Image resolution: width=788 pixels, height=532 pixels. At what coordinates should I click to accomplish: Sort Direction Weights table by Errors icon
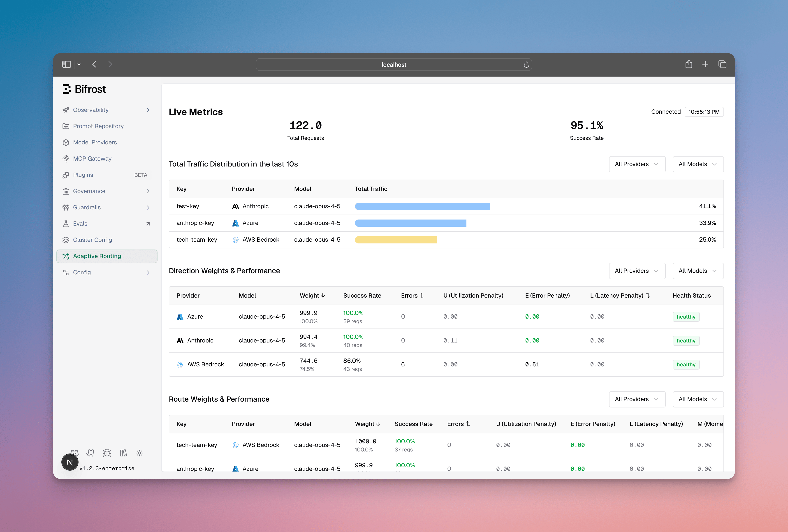[422, 296]
